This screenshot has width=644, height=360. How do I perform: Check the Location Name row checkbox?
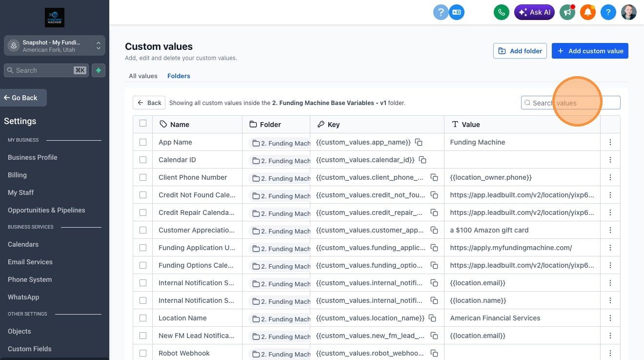click(x=143, y=318)
